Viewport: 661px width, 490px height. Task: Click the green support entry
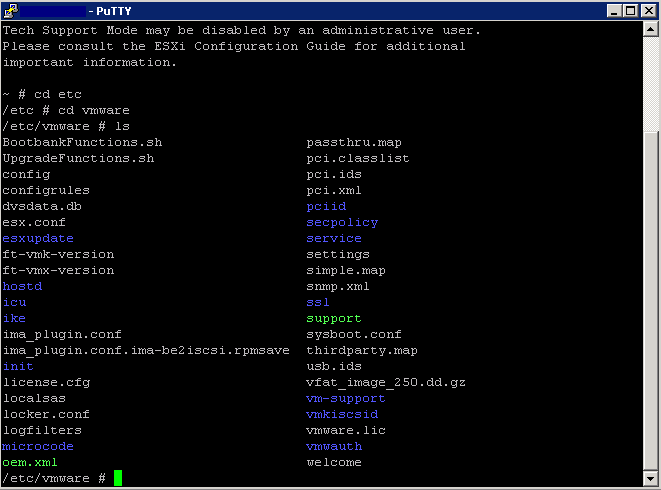(x=334, y=319)
